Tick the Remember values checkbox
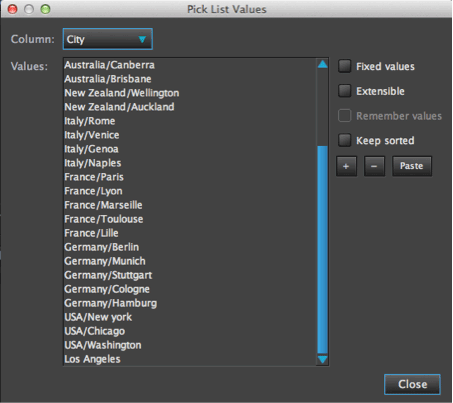 345,116
